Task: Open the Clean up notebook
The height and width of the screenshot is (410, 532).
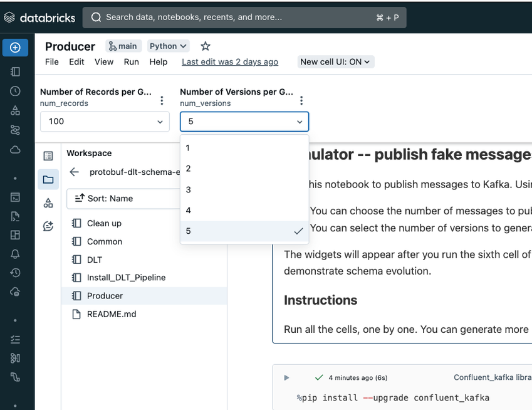Action: 144,223
